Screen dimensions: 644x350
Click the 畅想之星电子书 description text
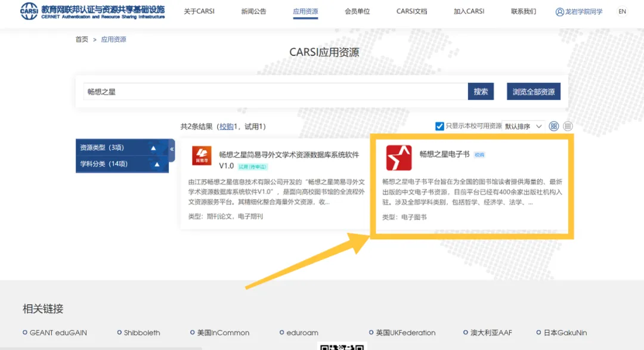coord(472,192)
